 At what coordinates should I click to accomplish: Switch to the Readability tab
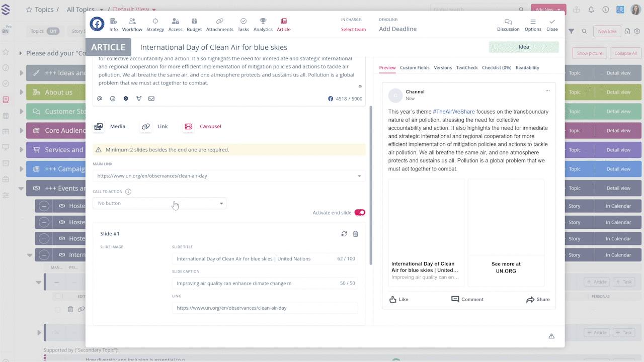(527, 67)
